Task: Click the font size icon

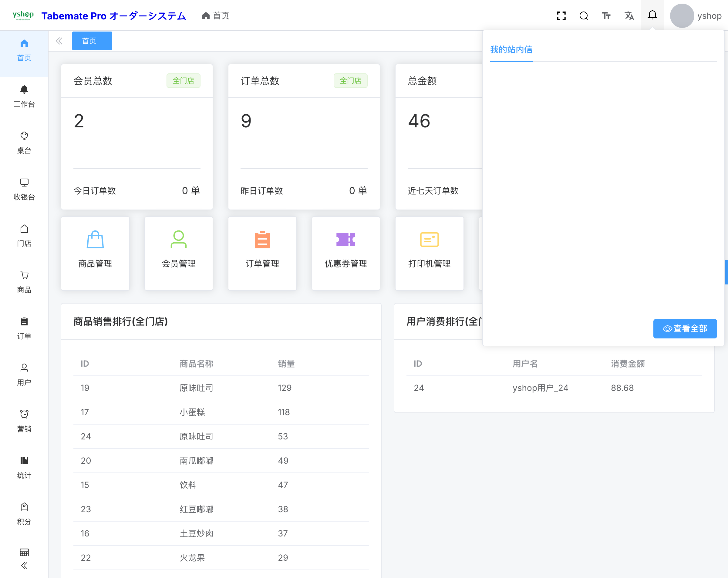Action: click(x=606, y=15)
